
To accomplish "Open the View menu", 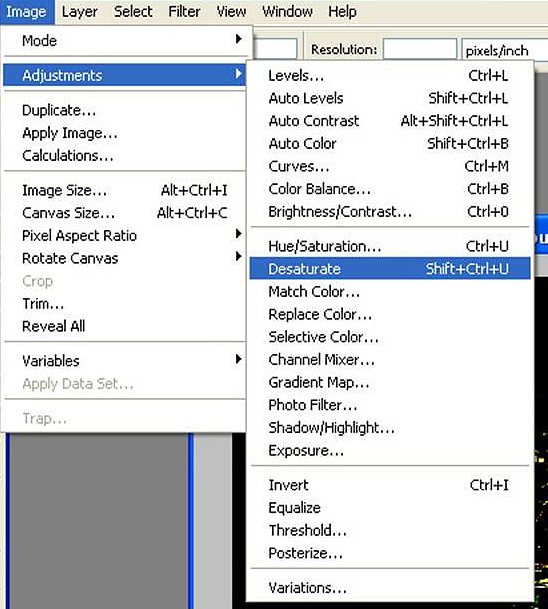I will pyautogui.click(x=231, y=12).
